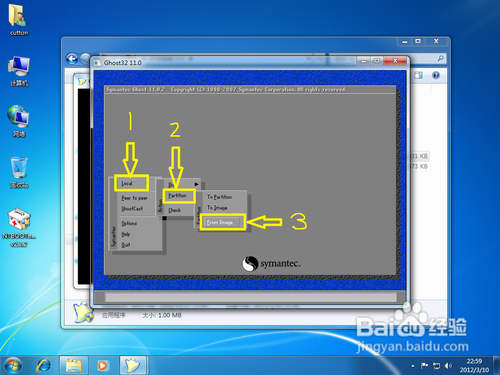Show hidden tray icons arrow
The height and width of the screenshot is (375, 500).
413,366
